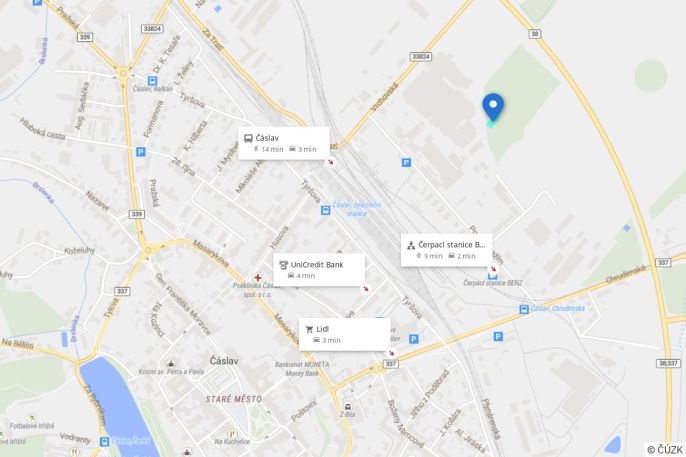Viewport: 686px width, 457px height.
Task: Click the parking icon near Hluboká cesta
Action: [x=140, y=152]
